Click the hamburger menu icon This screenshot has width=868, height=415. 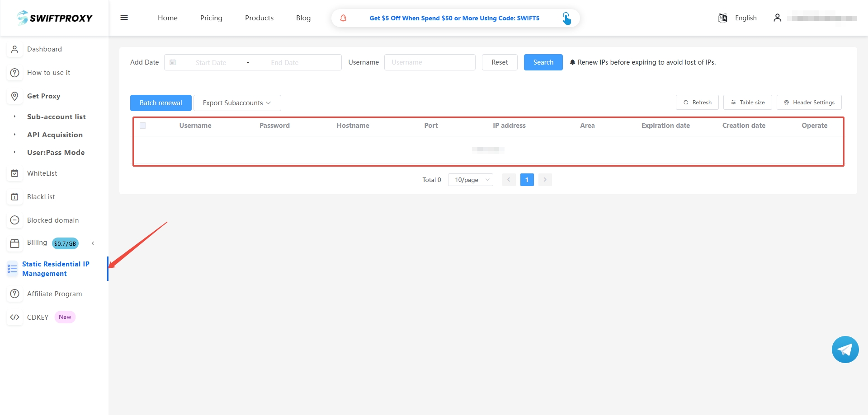pyautogui.click(x=124, y=18)
